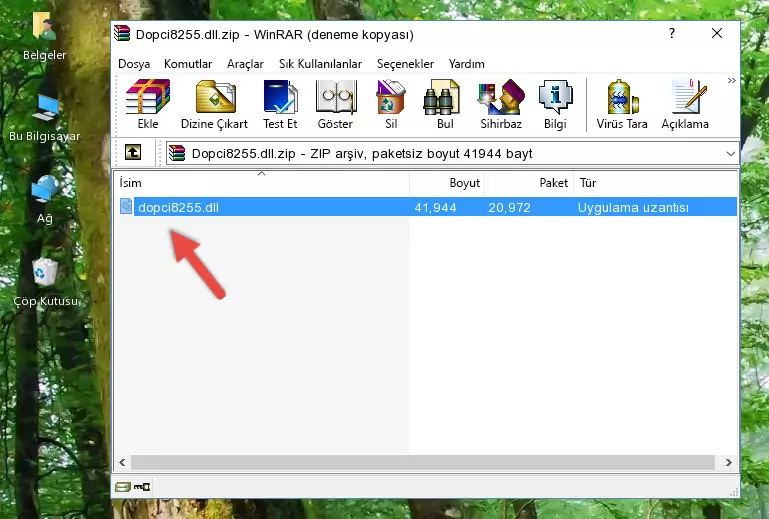Launch the Sihirbaz wizard icon

click(x=501, y=104)
